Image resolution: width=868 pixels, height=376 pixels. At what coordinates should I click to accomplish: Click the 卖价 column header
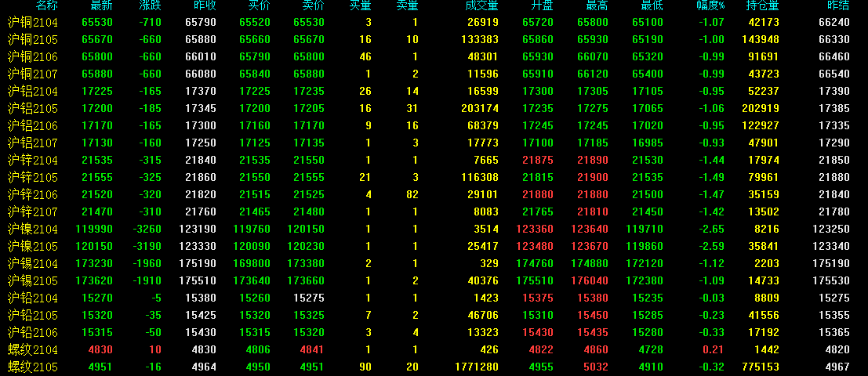point(314,6)
